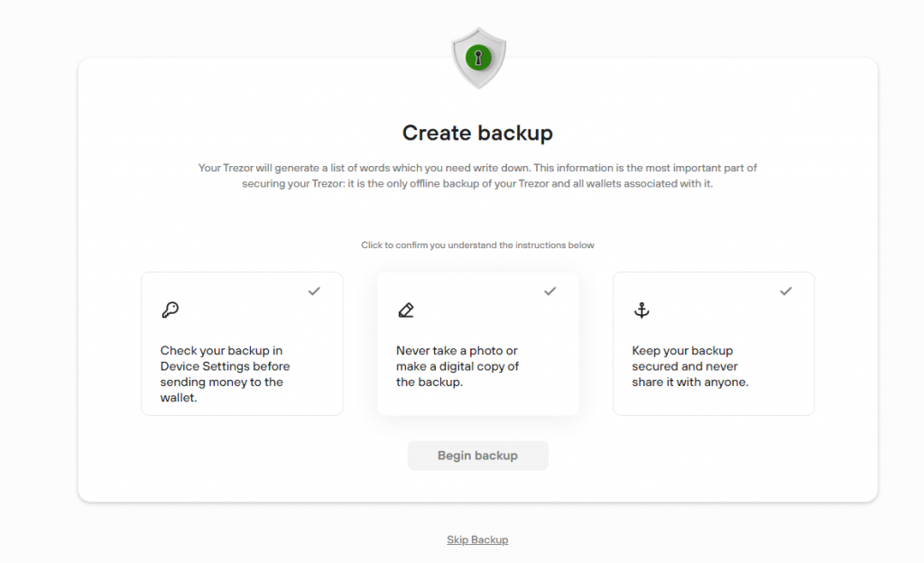Screen dimensions: 924x563
Task: Click the green shield lock icon
Action: [478, 59]
